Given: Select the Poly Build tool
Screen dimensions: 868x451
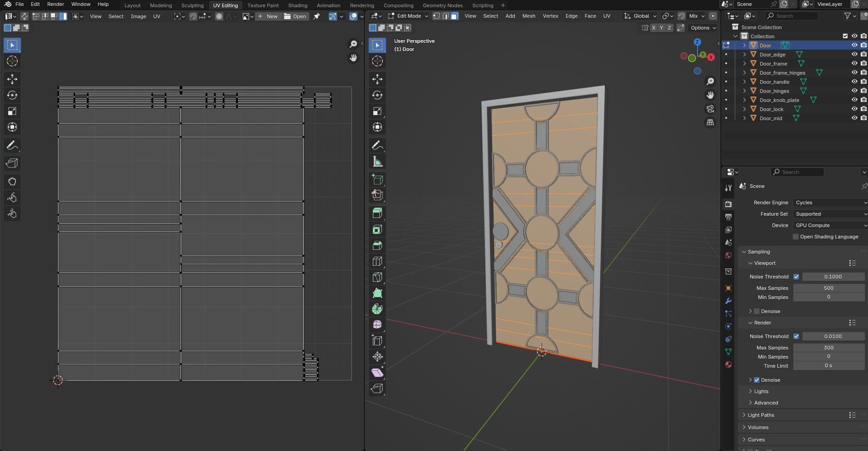Looking at the screenshot, I should tap(377, 293).
